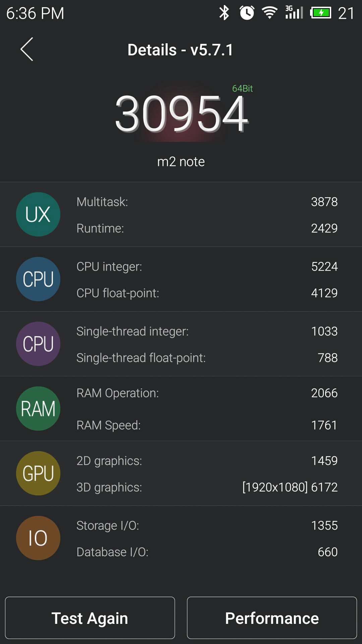Select the CPU integer score row

207,267
